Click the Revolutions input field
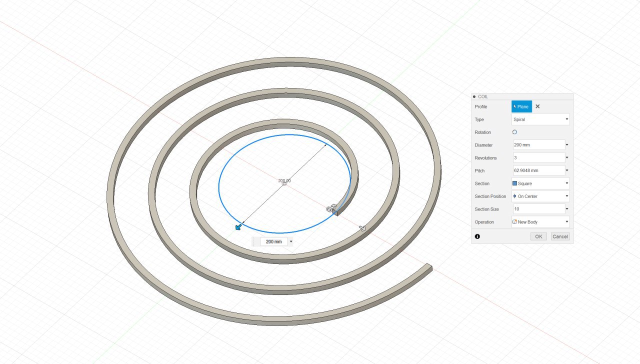Screen dimensions: 640x364 [x=538, y=158]
